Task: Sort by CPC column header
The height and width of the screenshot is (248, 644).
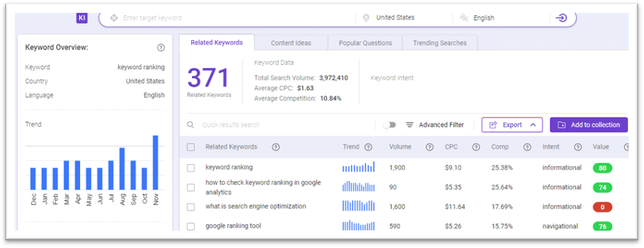Action: [x=451, y=147]
